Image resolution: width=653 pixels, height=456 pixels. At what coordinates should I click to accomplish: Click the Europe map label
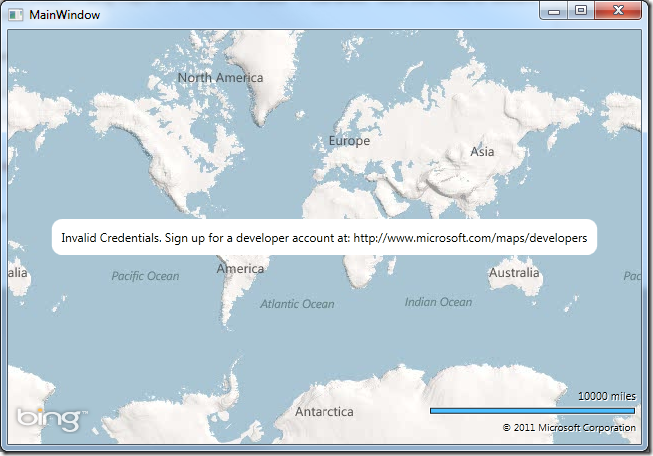pyautogui.click(x=349, y=141)
